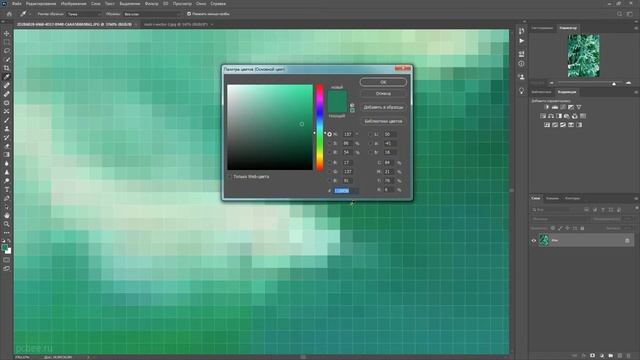Click the search icon at top right

click(x=620, y=14)
